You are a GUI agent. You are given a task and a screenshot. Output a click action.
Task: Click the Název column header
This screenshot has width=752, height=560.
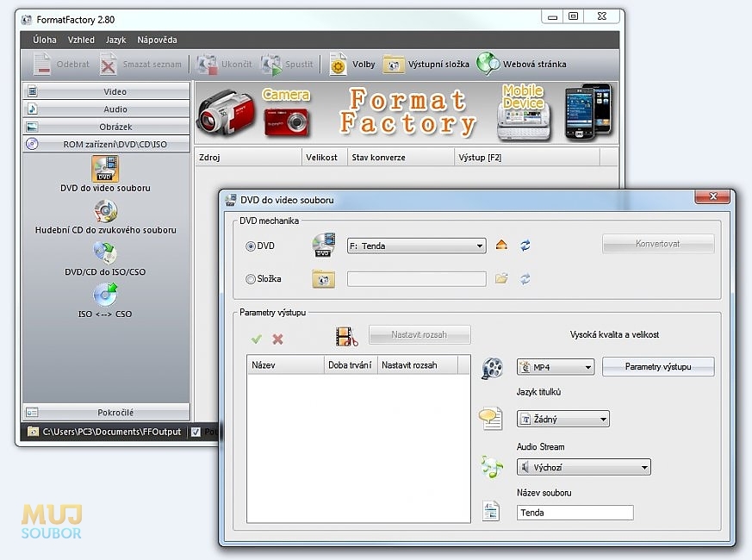click(286, 364)
